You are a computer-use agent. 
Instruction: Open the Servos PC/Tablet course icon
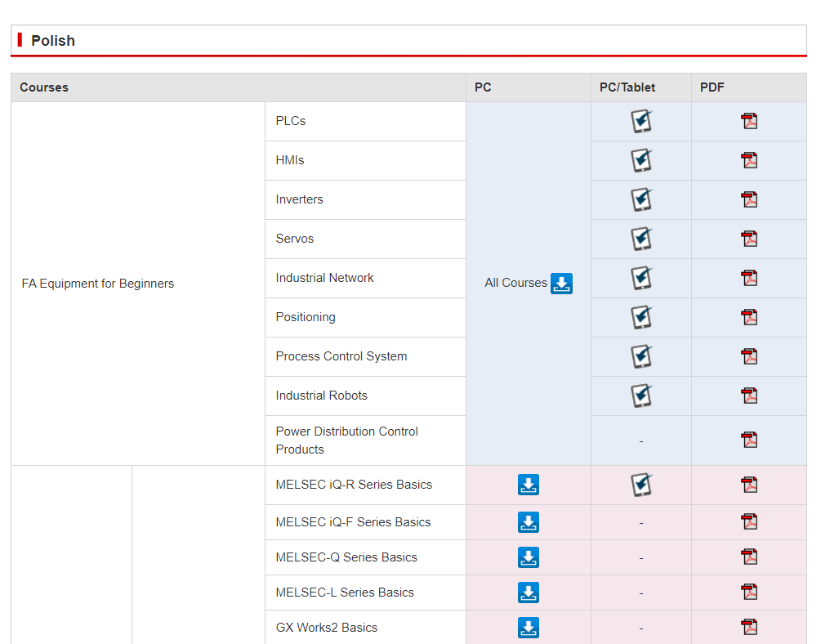click(641, 239)
